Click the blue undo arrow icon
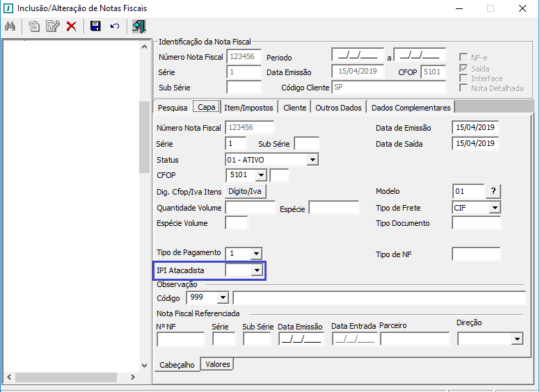This screenshot has height=392, width=540. tap(115, 26)
